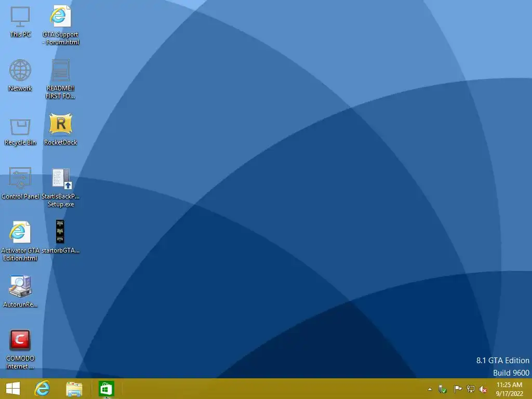532x399 pixels.
Task: Click the muted volume speaker icon
Action: 483,389
